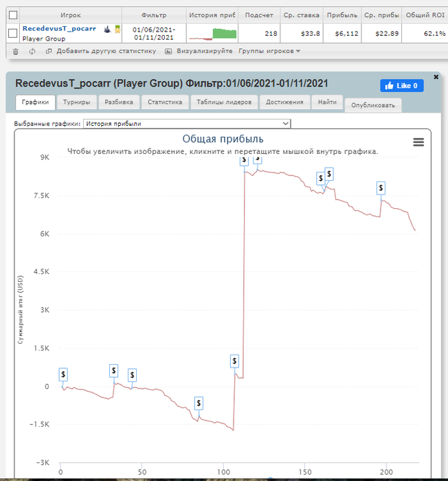Click the Facebook Like button
This screenshot has height=481, width=448.
402,86
